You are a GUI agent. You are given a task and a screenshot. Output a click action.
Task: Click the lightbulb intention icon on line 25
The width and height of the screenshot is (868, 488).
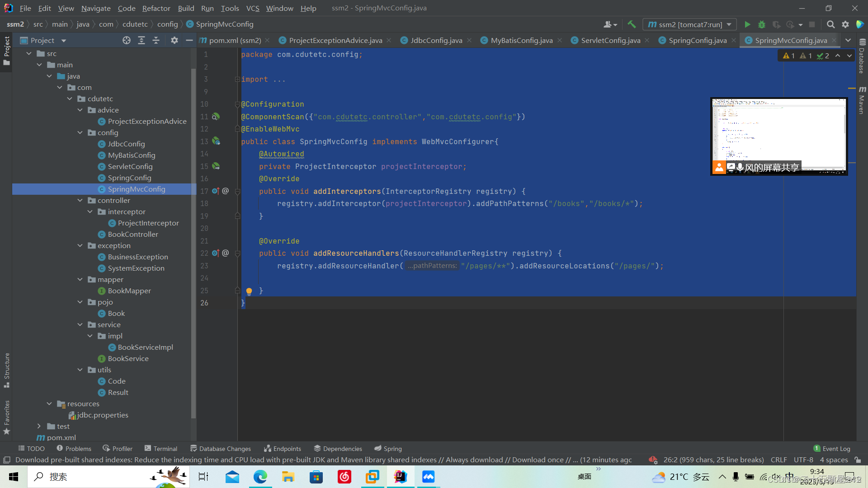click(x=249, y=291)
